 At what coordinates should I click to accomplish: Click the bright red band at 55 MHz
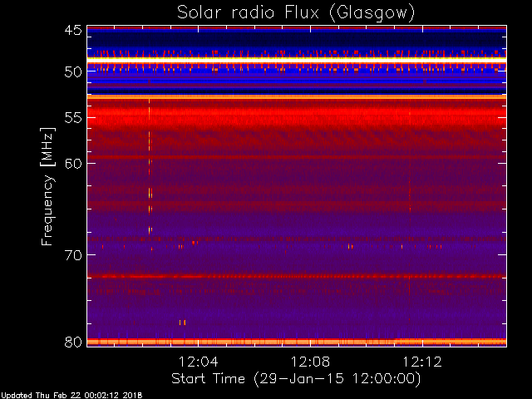tap(297, 112)
